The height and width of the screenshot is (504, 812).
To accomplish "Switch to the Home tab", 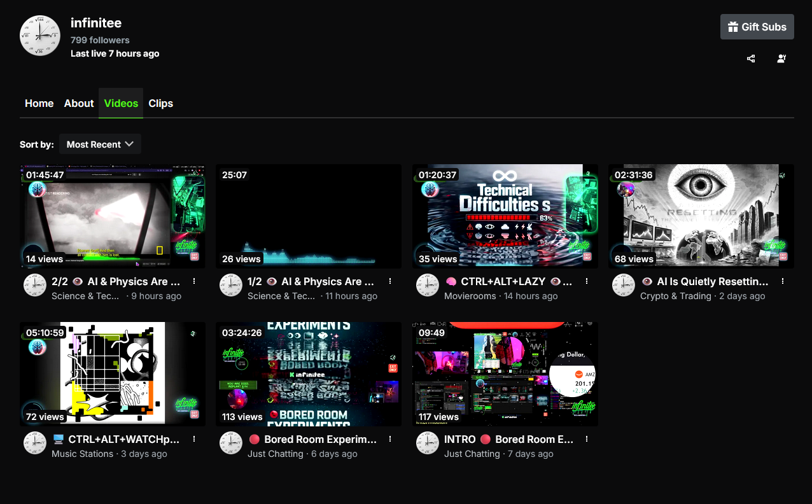I will tap(39, 103).
